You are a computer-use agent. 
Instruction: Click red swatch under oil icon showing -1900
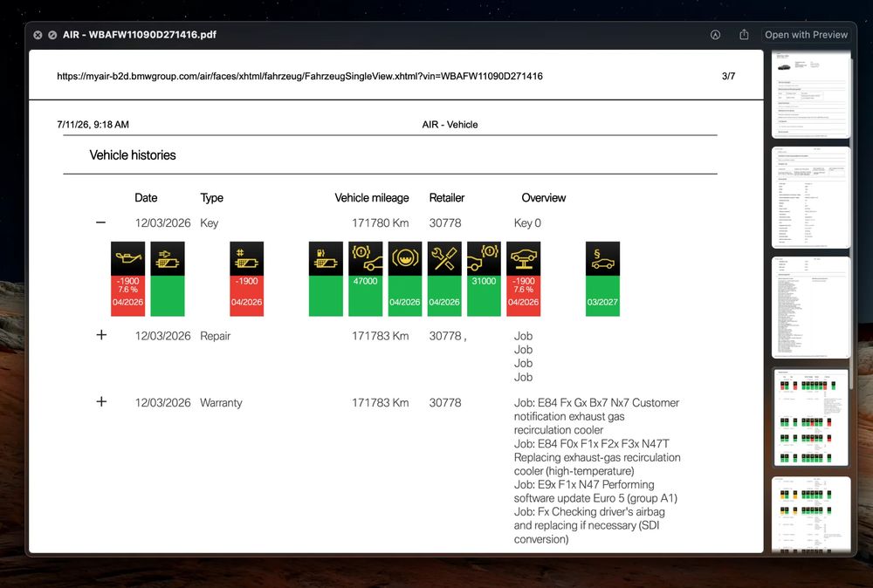pyautogui.click(x=127, y=296)
